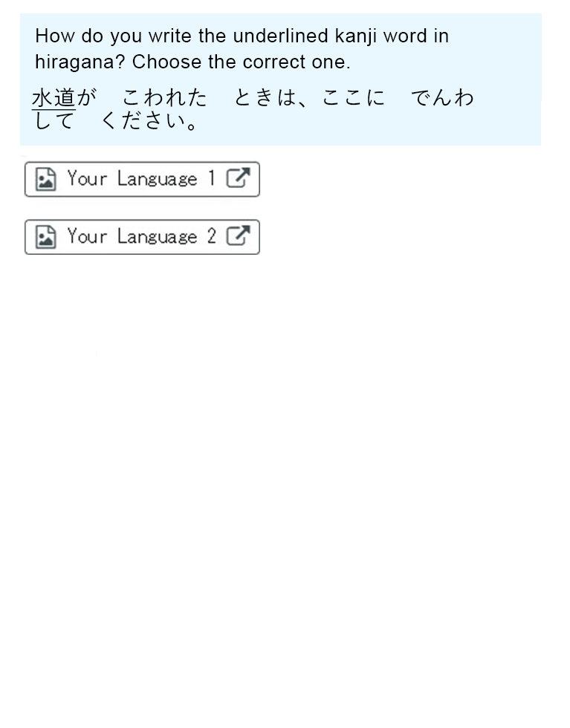The image size is (570, 728).
Task: Click the question line starting 'How do you write'
Action: [x=242, y=36]
